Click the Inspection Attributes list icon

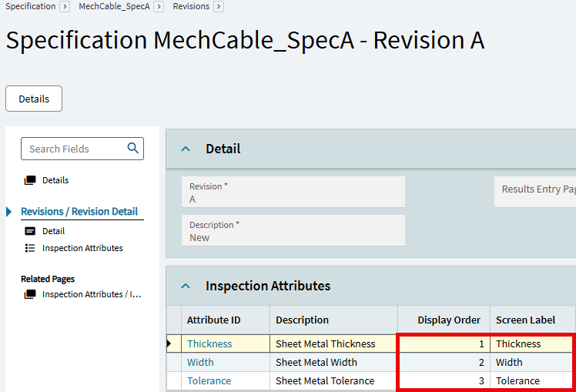point(30,248)
